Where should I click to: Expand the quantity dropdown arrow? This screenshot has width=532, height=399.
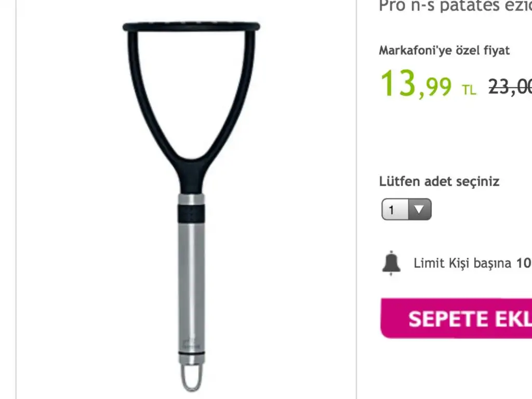419,209
